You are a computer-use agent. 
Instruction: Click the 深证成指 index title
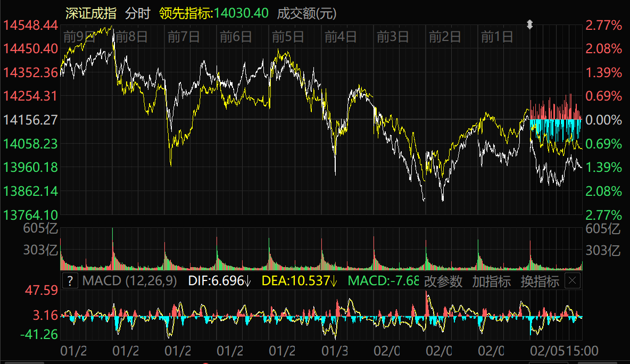[x=90, y=13]
